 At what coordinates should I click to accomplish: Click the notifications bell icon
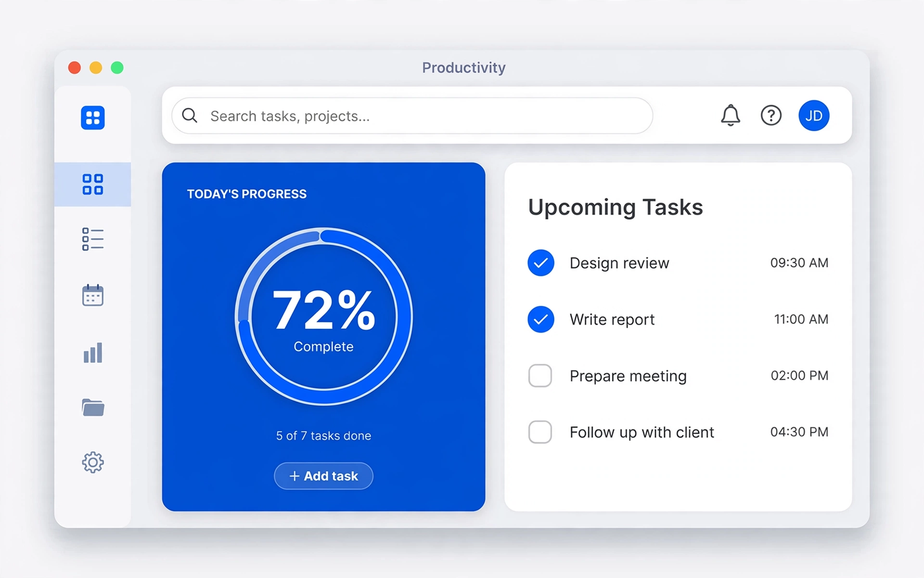point(731,116)
